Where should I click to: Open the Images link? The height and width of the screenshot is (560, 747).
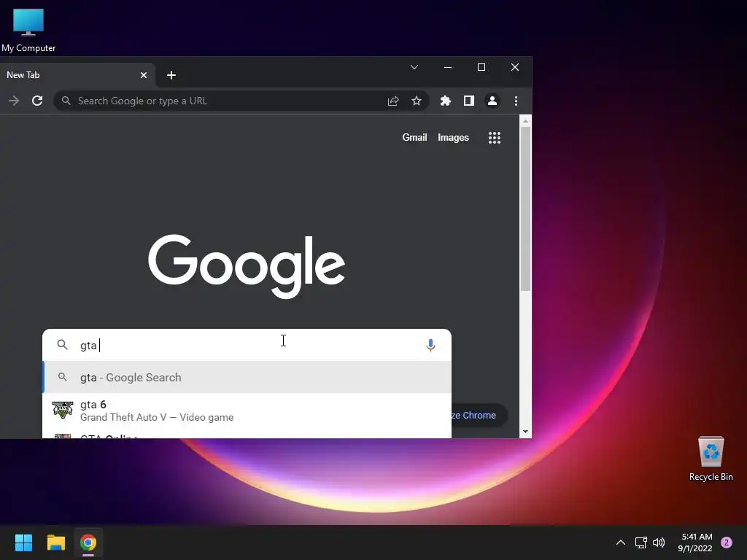[453, 138]
